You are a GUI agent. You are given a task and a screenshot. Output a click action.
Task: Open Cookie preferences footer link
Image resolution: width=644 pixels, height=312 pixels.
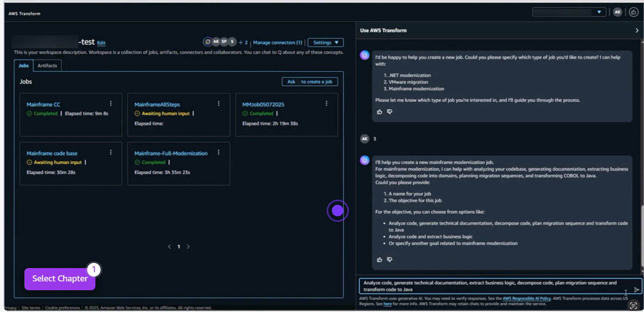[62, 308]
